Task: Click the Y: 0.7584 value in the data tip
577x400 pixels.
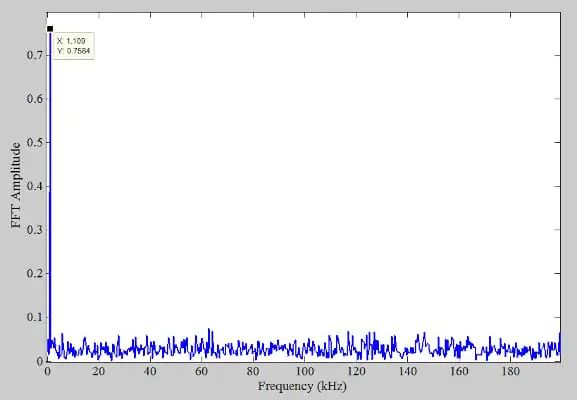Action: (74, 51)
